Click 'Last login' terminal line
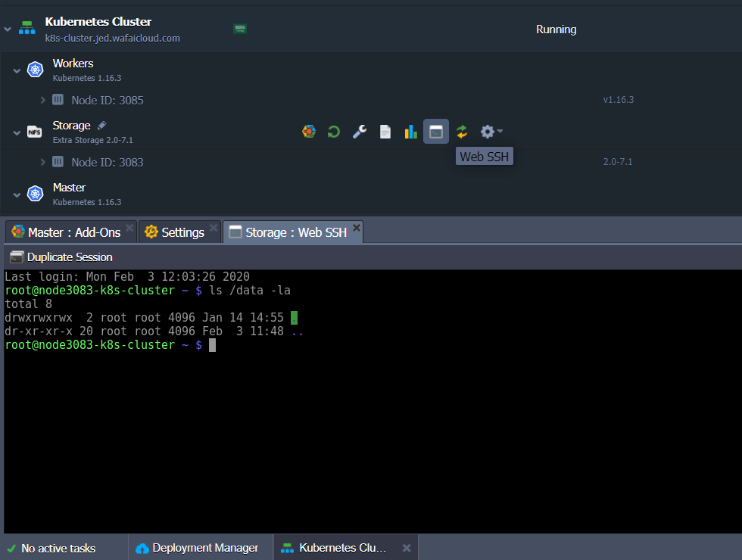Image resolution: width=742 pixels, height=560 pixels. click(127, 276)
